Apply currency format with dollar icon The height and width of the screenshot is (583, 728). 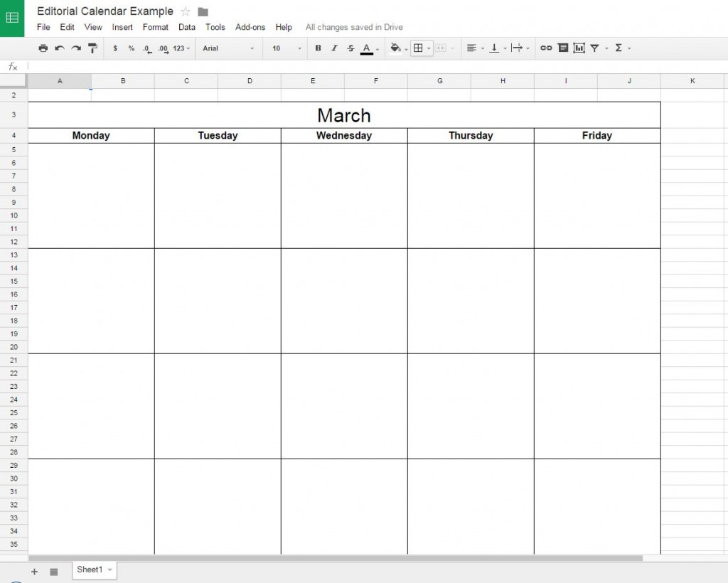(x=115, y=48)
